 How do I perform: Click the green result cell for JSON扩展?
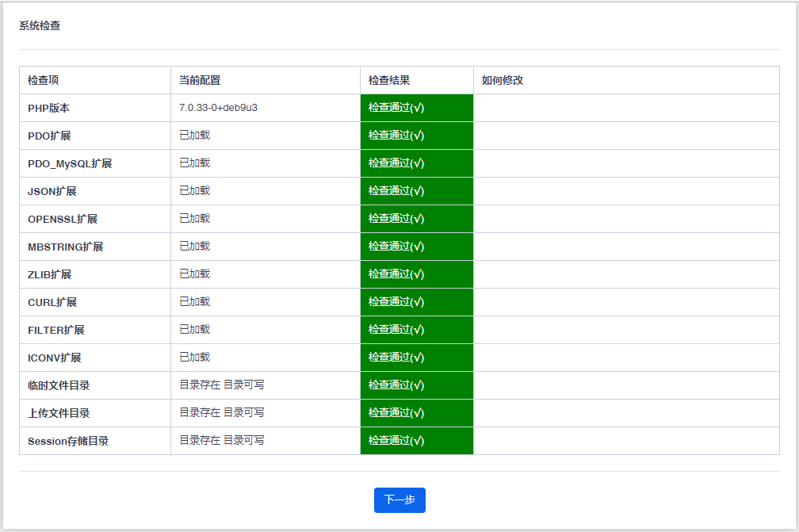(x=416, y=191)
